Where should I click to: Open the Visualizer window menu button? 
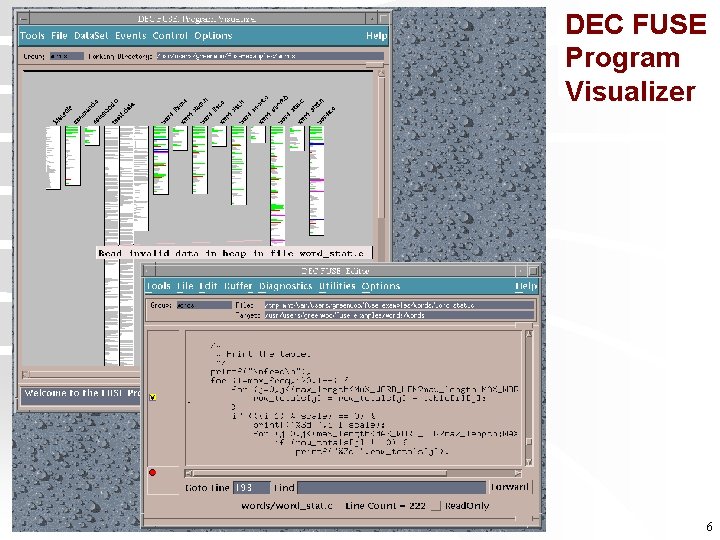click(x=24, y=19)
